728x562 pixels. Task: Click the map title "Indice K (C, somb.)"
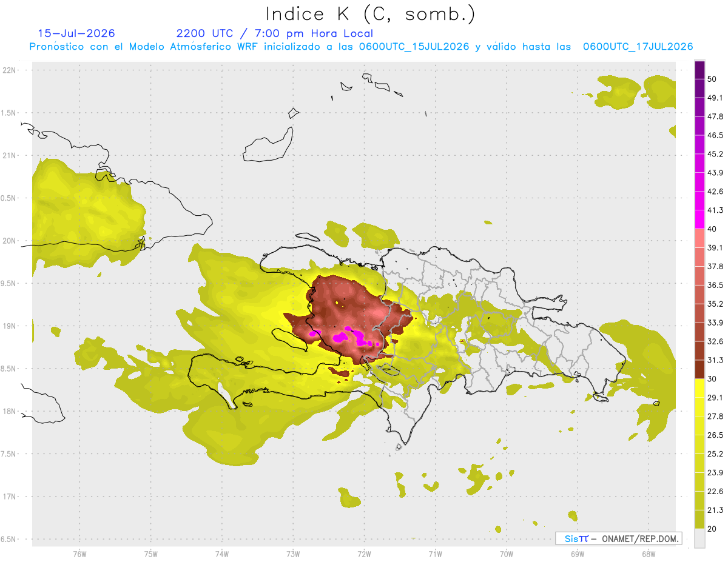click(370, 14)
